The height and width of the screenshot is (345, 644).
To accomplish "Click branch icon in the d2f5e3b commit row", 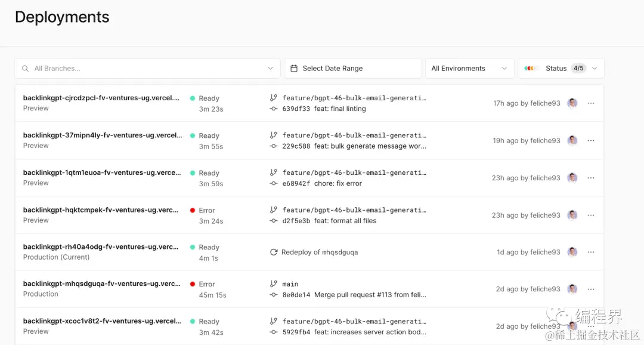I will coord(274,210).
